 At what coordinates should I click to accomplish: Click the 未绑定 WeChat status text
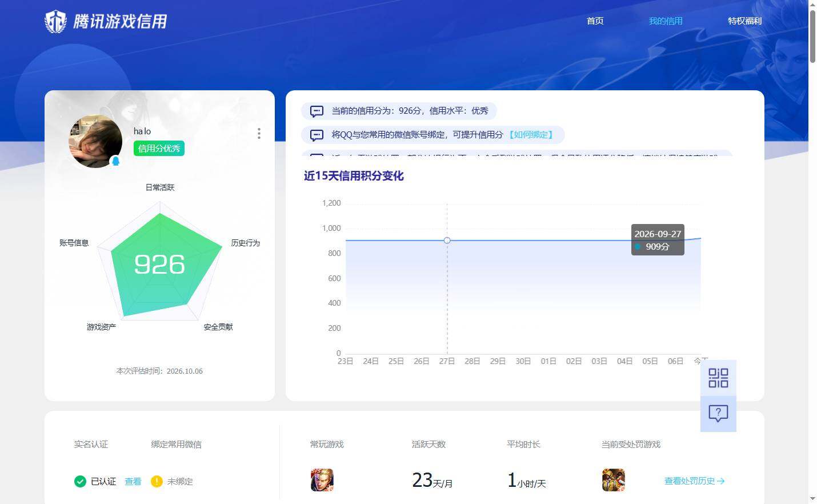tap(180, 482)
